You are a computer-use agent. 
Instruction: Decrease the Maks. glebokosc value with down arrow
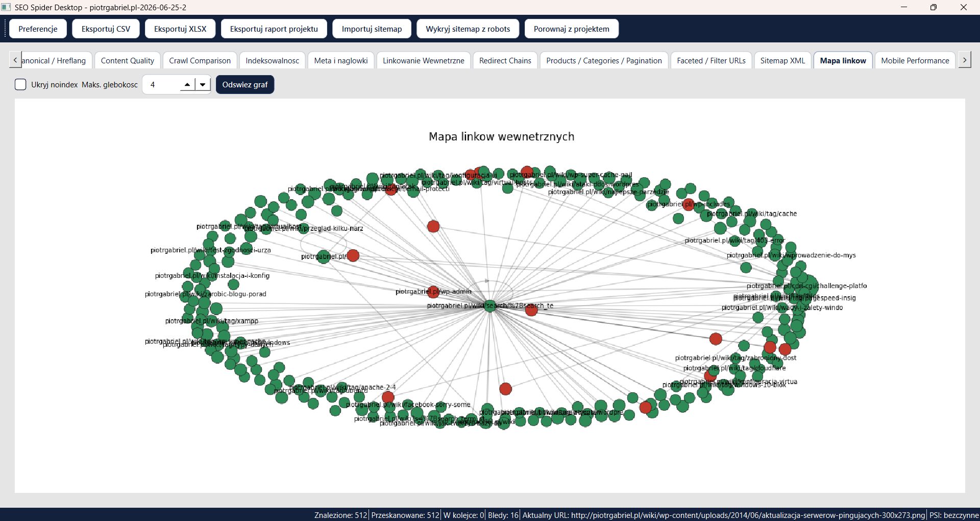tap(203, 85)
